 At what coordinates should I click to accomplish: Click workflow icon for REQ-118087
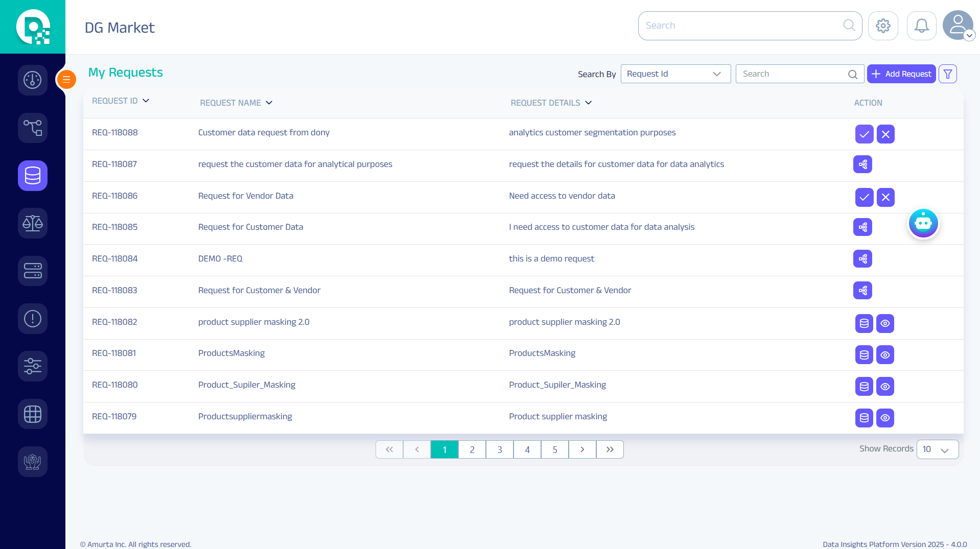tap(862, 164)
